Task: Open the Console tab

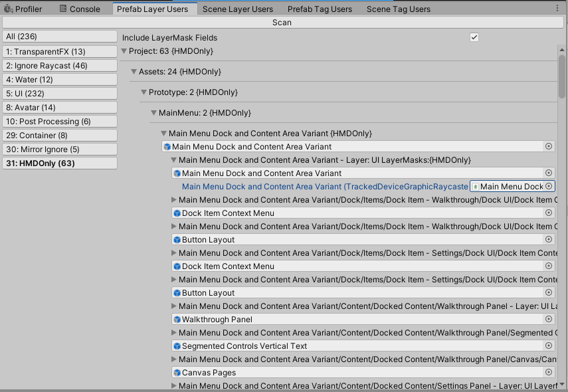Action: (x=80, y=9)
